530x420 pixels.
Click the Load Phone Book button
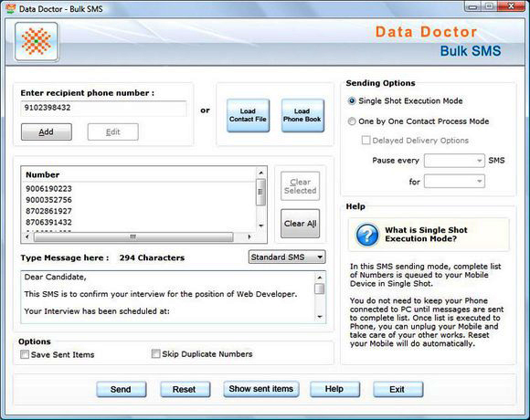(x=302, y=115)
